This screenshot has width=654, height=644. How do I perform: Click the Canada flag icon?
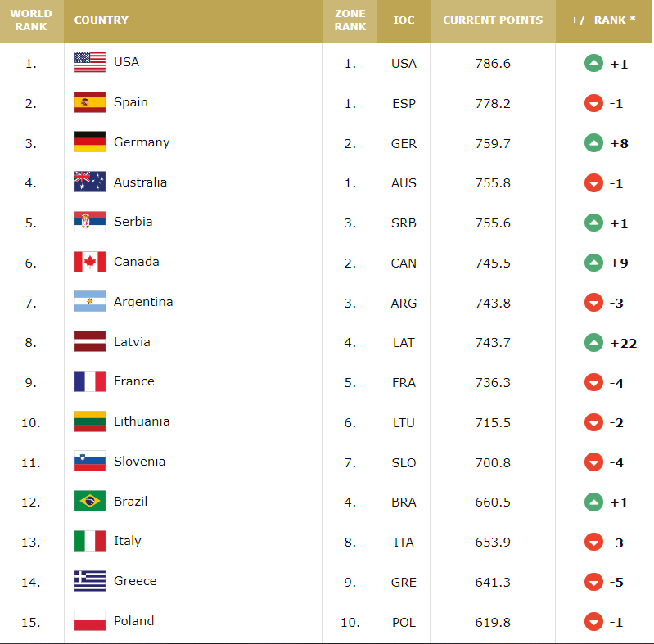pyautogui.click(x=90, y=262)
